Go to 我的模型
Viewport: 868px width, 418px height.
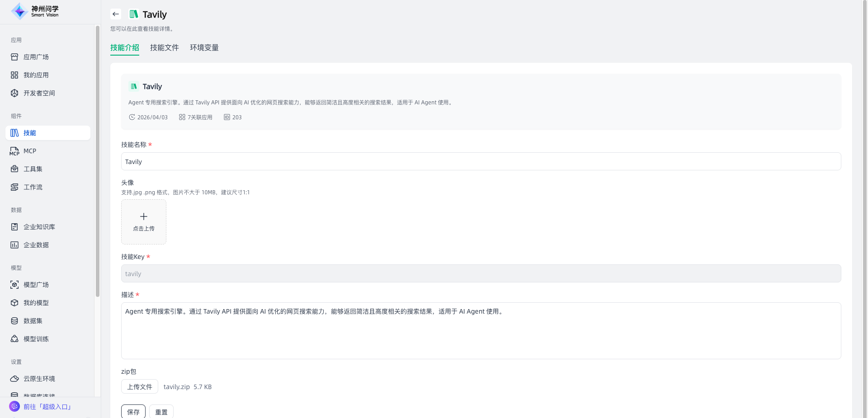[x=48, y=303]
